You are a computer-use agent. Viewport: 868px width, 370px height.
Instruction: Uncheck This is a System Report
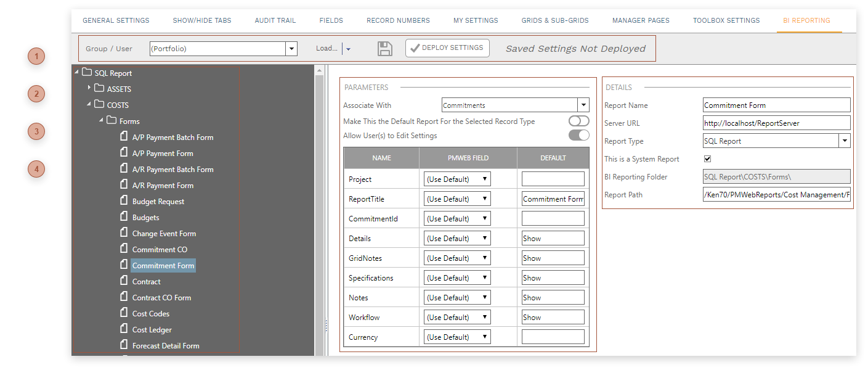pyautogui.click(x=707, y=158)
